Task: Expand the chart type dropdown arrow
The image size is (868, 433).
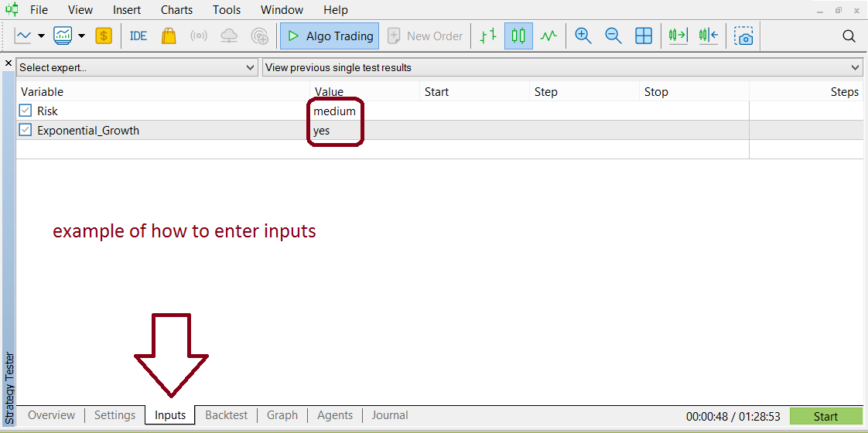Action: pyautogui.click(x=41, y=36)
